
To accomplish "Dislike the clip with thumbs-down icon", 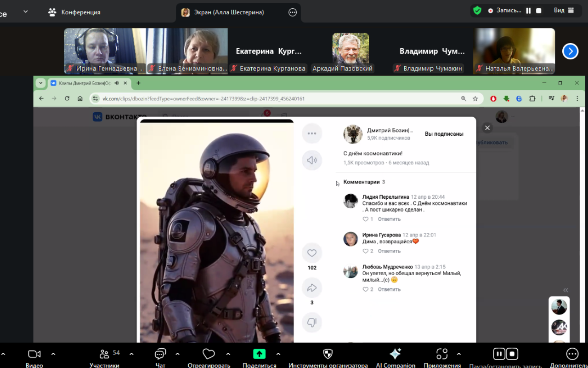I will pos(312,322).
